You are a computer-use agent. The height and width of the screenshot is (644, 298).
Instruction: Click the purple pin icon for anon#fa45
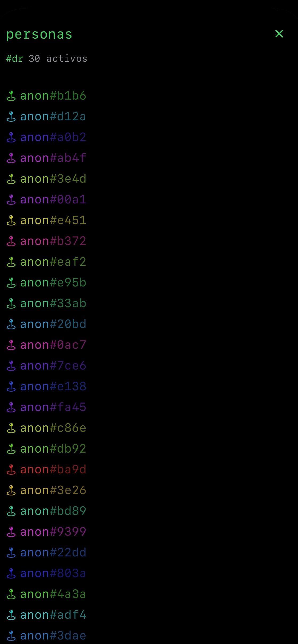coord(11,407)
